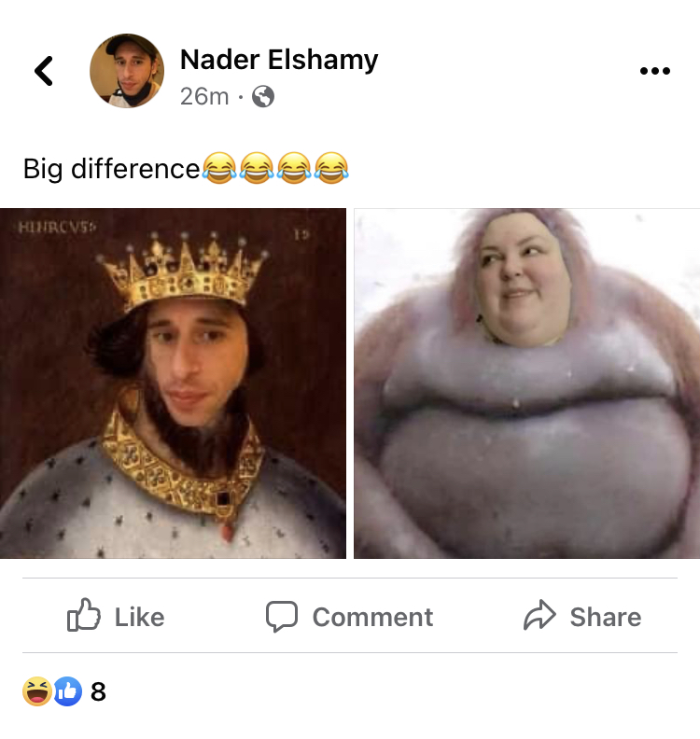Open the purple creature image
Viewport: 700px width, 739px height.
(527, 383)
